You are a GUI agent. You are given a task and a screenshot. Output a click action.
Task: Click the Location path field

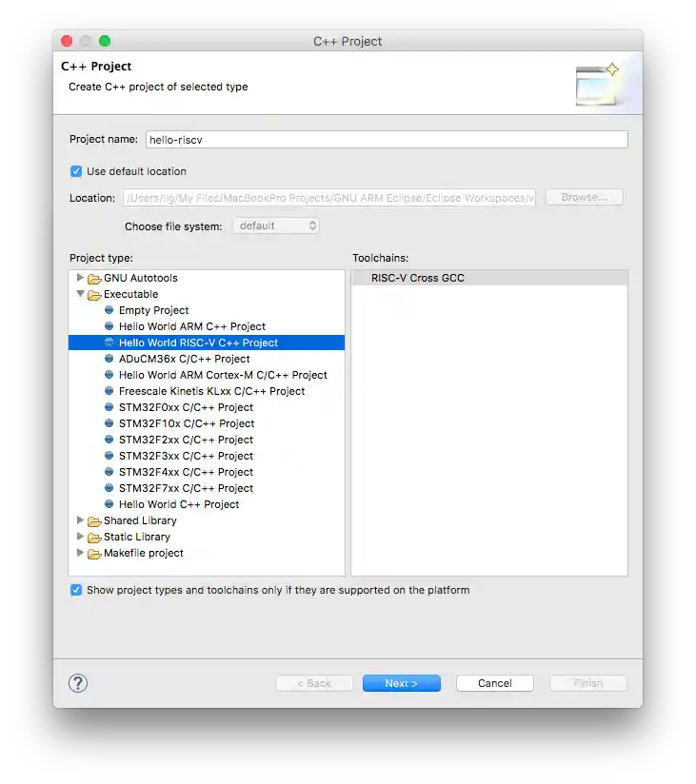click(x=329, y=198)
